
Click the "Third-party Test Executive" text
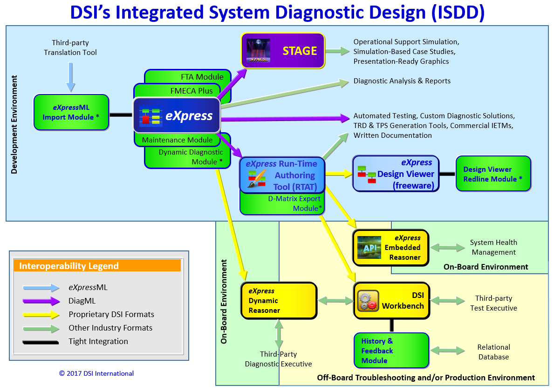click(x=493, y=303)
